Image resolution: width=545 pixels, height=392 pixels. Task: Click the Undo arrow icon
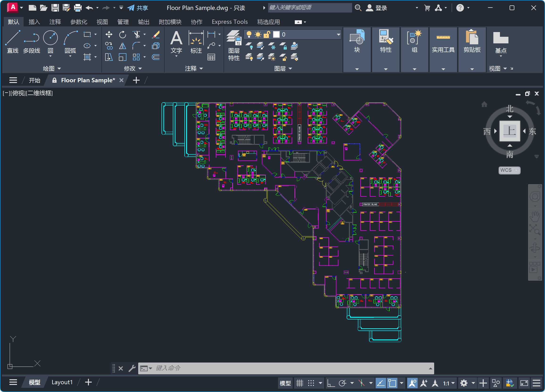[89, 8]
